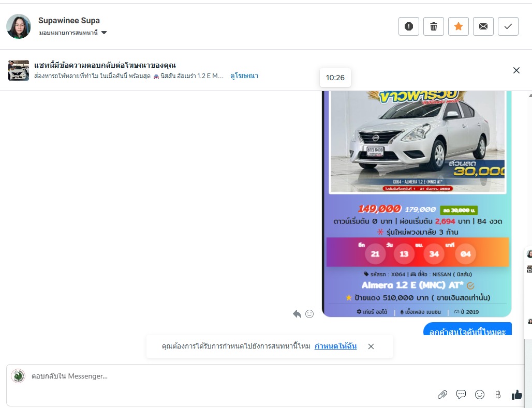Click the ดูโฆษณา view ad link
532x408 pixels.
click(x=244, y=75)
